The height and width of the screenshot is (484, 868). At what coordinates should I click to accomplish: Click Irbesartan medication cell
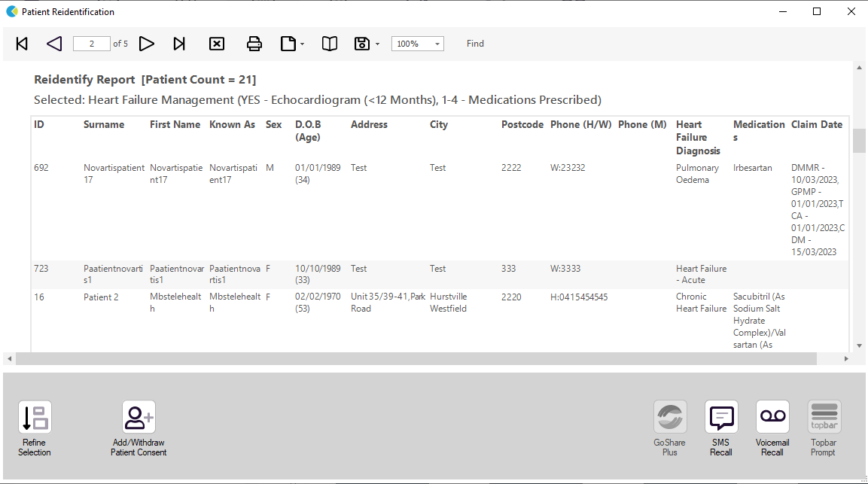[752, 168]
